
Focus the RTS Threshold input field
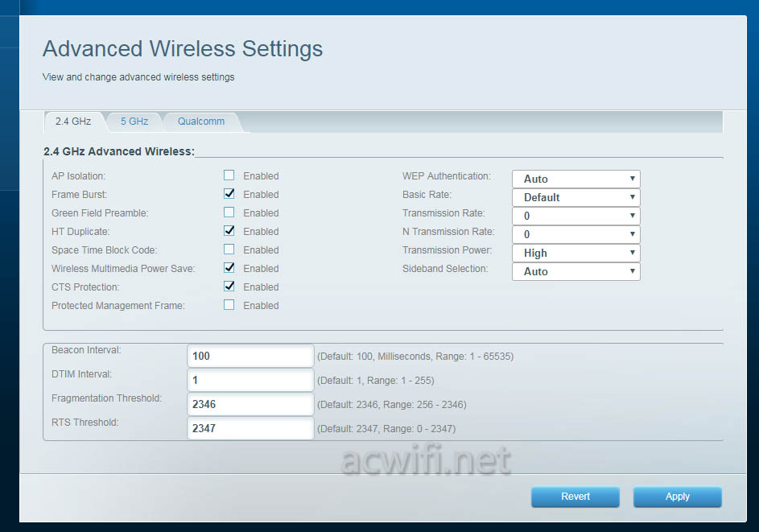[250, 428]
